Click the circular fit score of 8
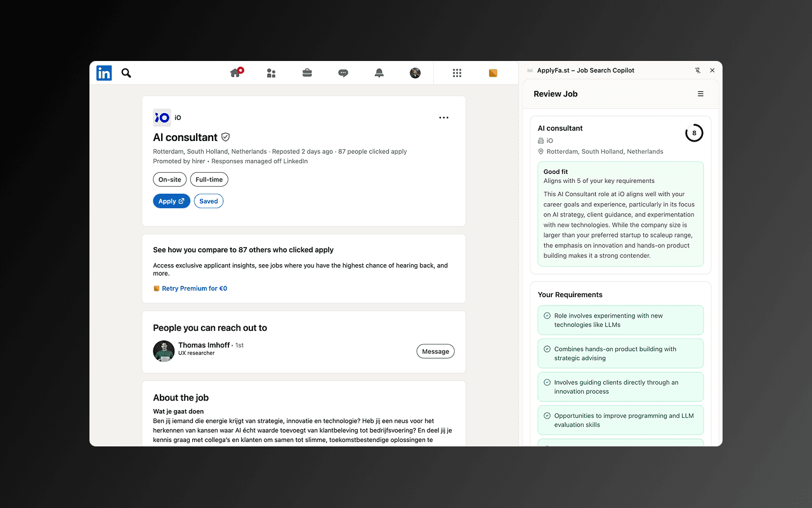This screenshot has width=812, height=508. tap(694, 133)
